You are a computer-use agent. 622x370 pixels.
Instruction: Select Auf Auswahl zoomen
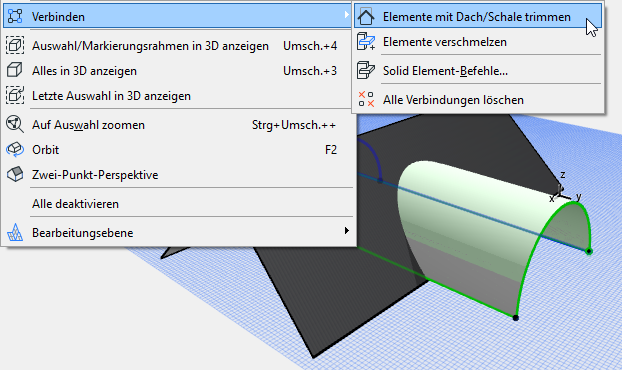(177, 125)
